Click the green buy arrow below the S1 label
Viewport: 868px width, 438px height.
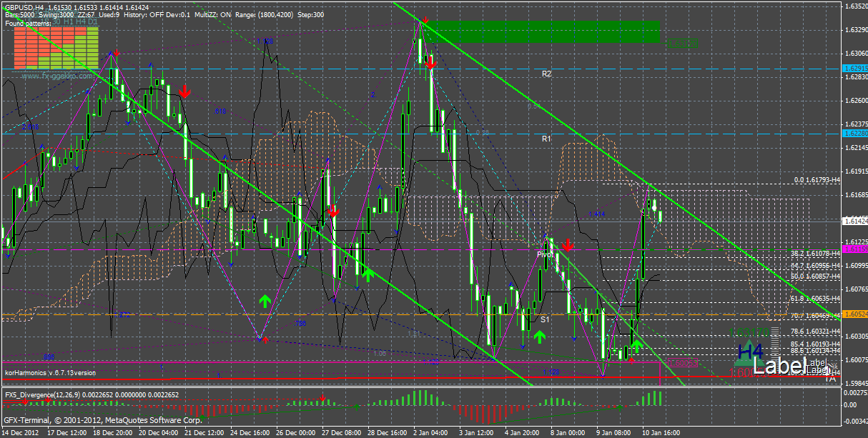(x=541, y=337)
